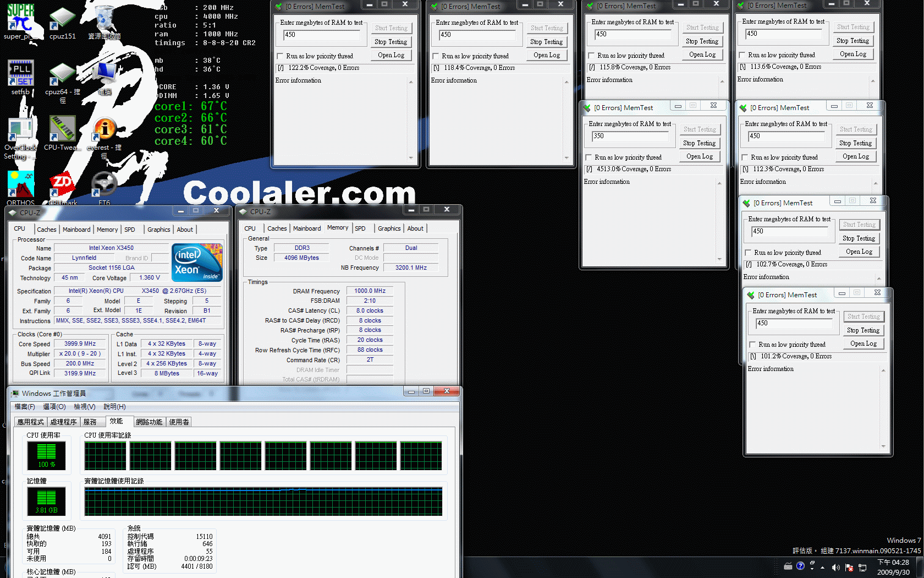Screen dimensions: 924x578
Task: Click the network icon in the system tray
Action: [862, 567]
